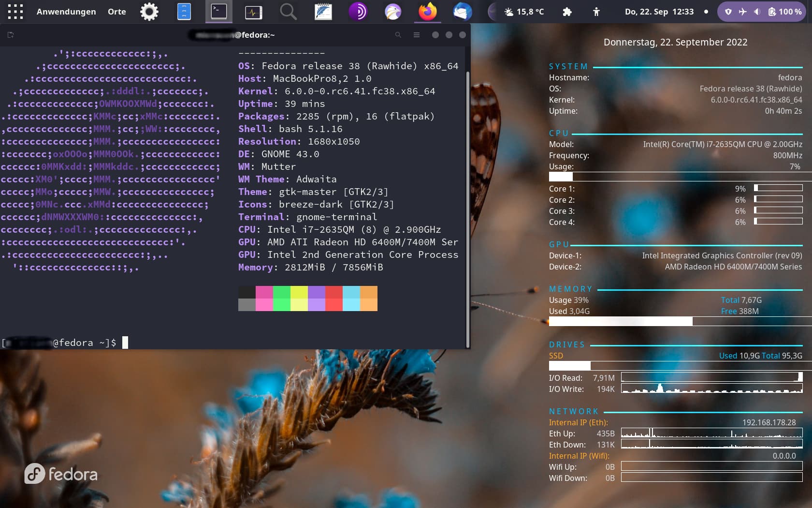Open the Anwendungen menu
Image resolution: width=812 pixels, height=508 pixels.
[66, 12]
